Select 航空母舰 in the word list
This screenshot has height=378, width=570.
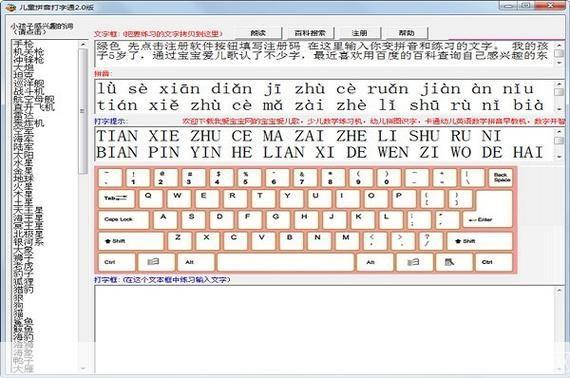tap(34, 99)
